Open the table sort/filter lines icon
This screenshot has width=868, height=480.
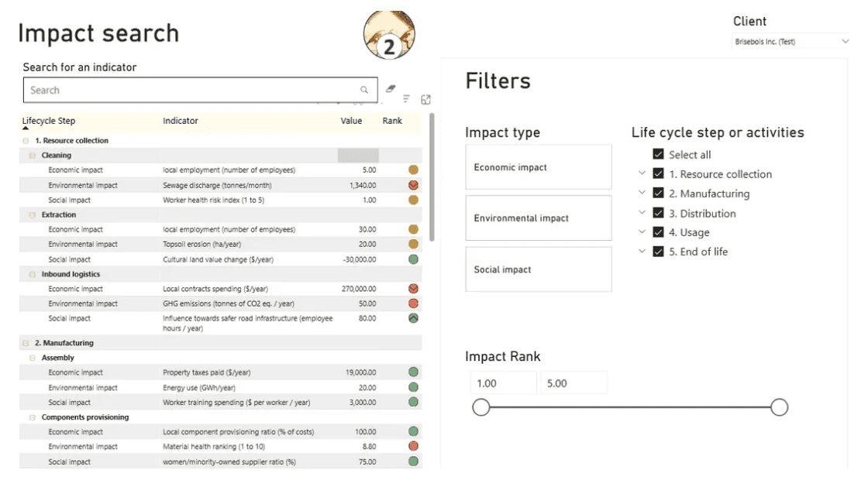click(406, 98)
